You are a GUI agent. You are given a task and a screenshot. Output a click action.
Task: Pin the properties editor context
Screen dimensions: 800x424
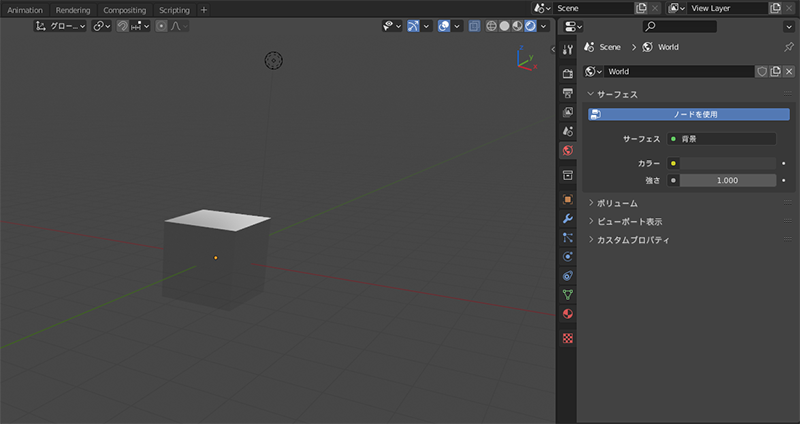pos(789,47)
